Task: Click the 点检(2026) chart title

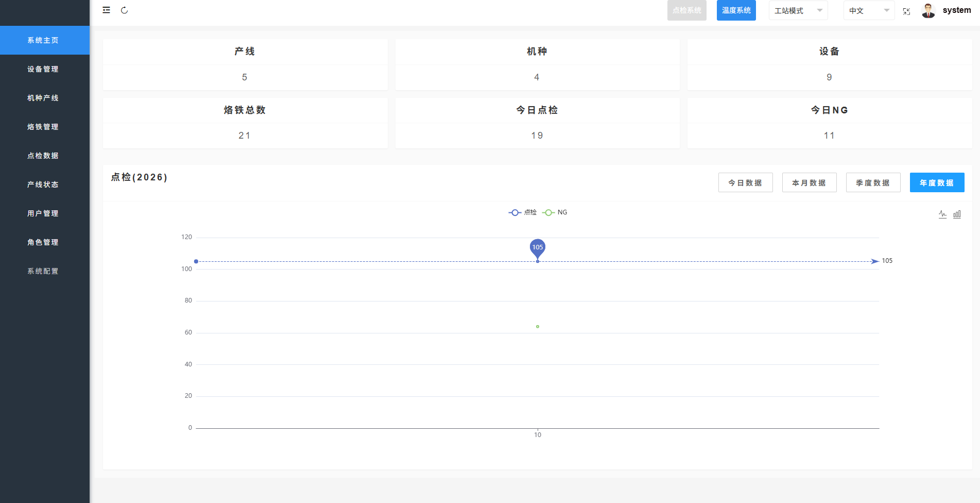Action: tap(140, 177)
